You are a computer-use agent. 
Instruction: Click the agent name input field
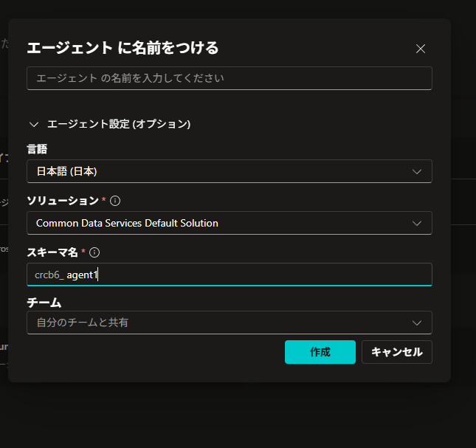(230, 78)
